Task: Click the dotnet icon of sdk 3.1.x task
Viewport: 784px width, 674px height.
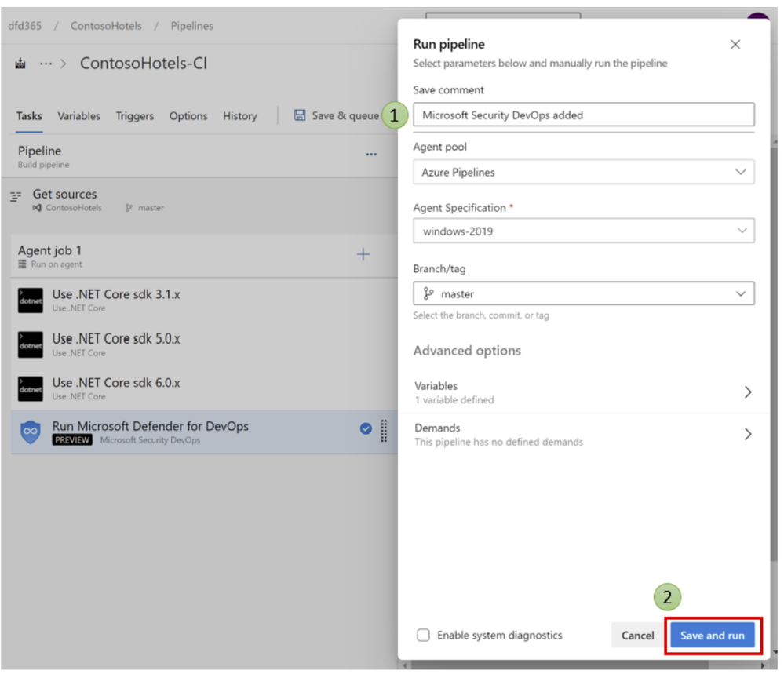Action: (x=31, y=301)
